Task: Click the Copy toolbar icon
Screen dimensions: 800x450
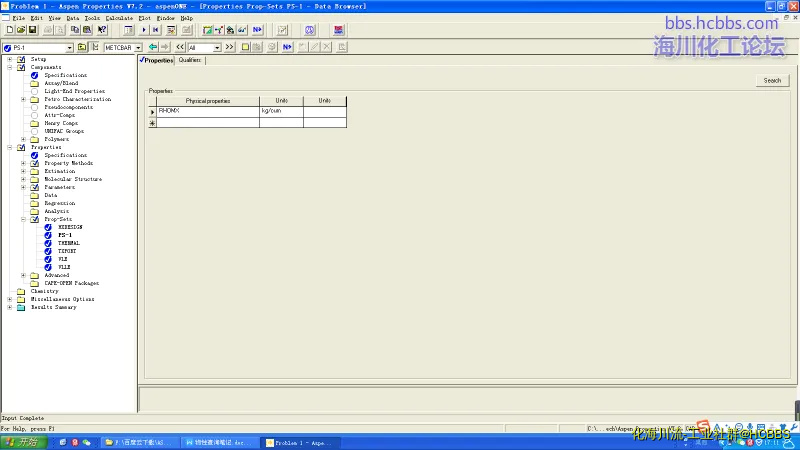Action: click(75, 30)
